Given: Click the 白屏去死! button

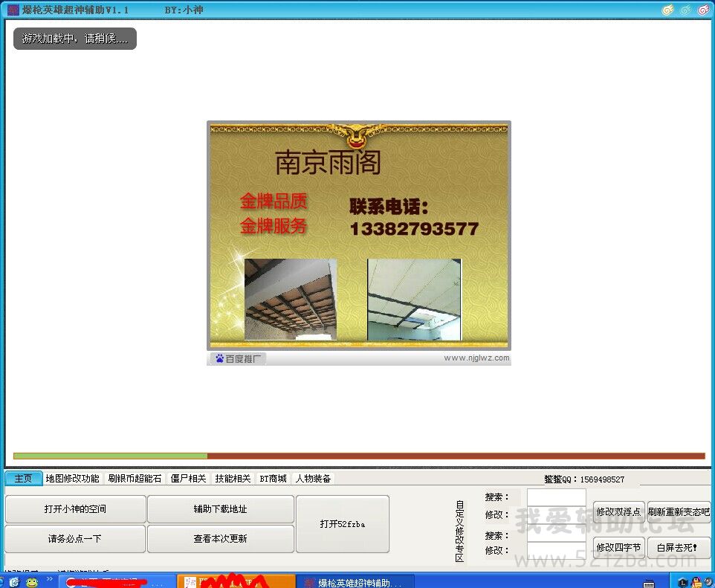Looking at the screenshot, I should [x=677, y=547].
